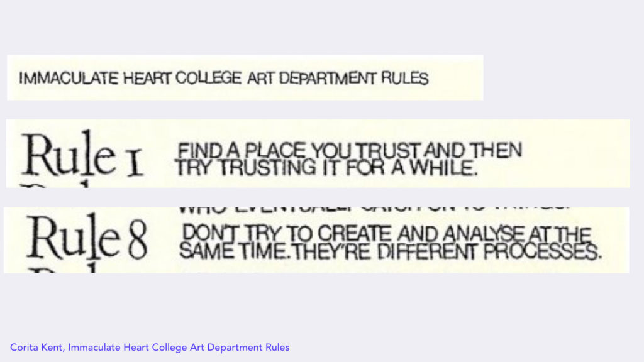Viewport: 644px width, 362px height.
Task: Click the Corita Kent caption link
Action: (150, 347)
